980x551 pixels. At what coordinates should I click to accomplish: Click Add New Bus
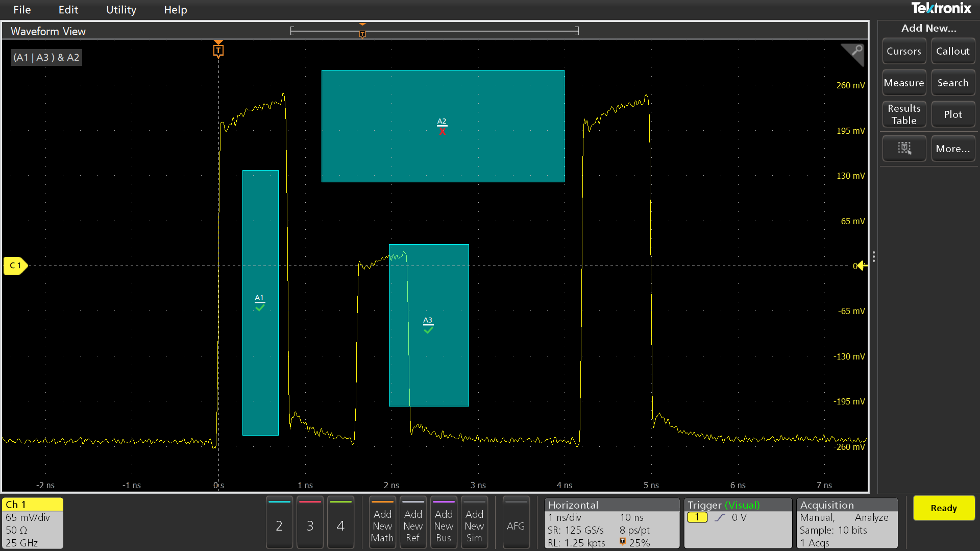click(444, 523)
